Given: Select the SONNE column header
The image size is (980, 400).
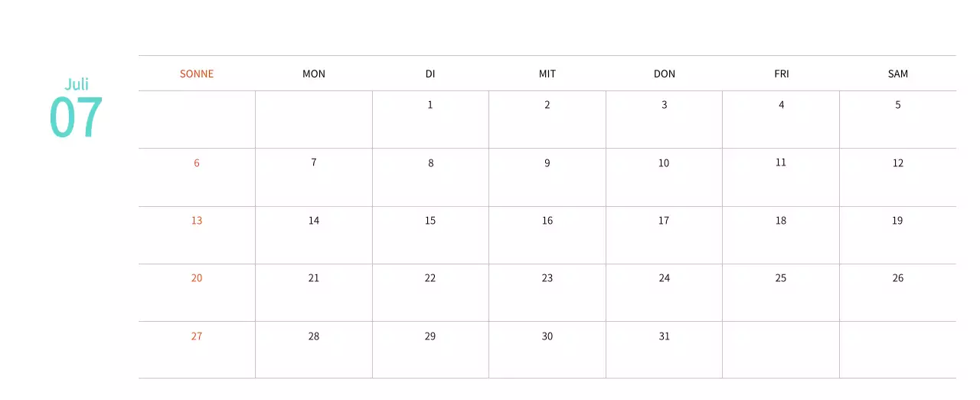Looking at the screenshot, I should point(197,74).
